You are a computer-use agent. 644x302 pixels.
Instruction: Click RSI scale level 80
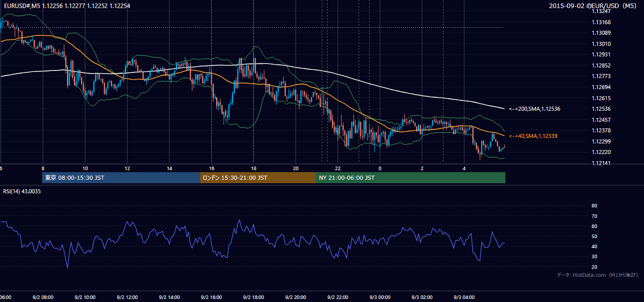[x=594, y=206]
